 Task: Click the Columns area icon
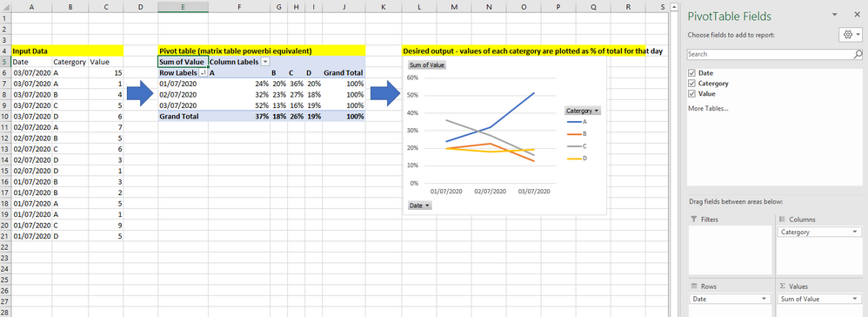tap(783, 219)
